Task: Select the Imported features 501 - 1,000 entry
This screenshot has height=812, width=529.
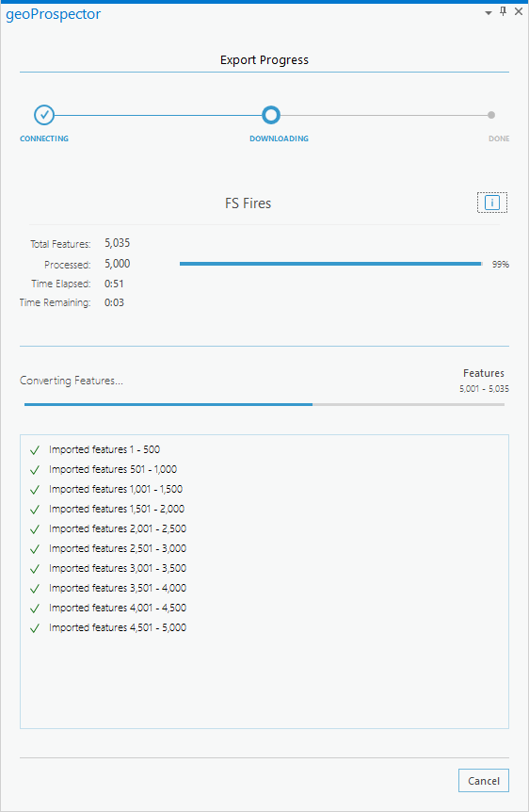Action: tap(113, 469)
